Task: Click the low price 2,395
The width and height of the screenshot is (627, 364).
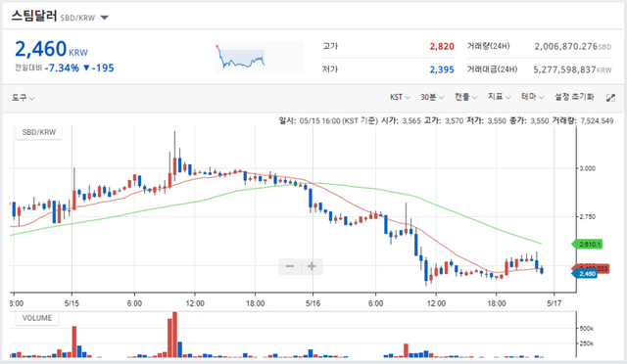Action: pos(442,69)
